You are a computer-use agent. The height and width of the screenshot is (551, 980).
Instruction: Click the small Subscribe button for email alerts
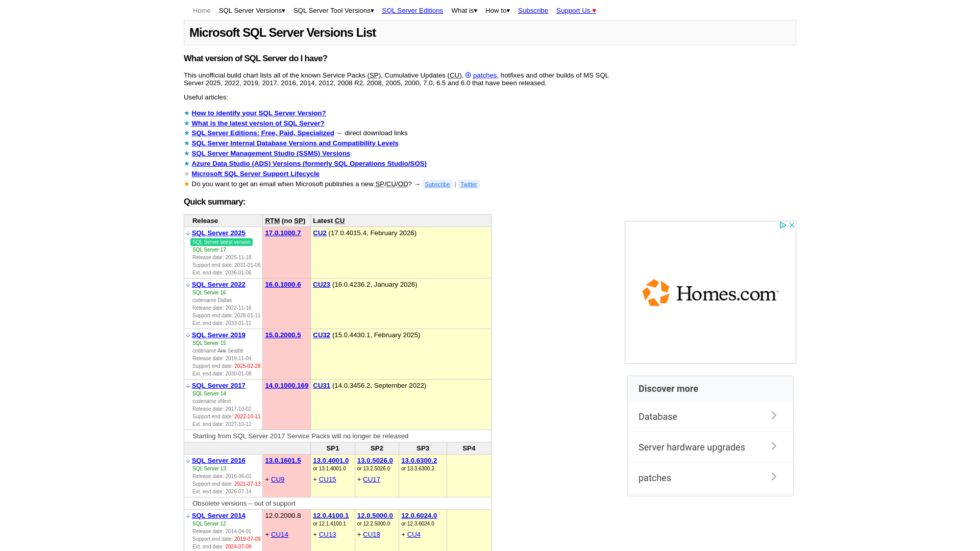[x=437, y=184]
